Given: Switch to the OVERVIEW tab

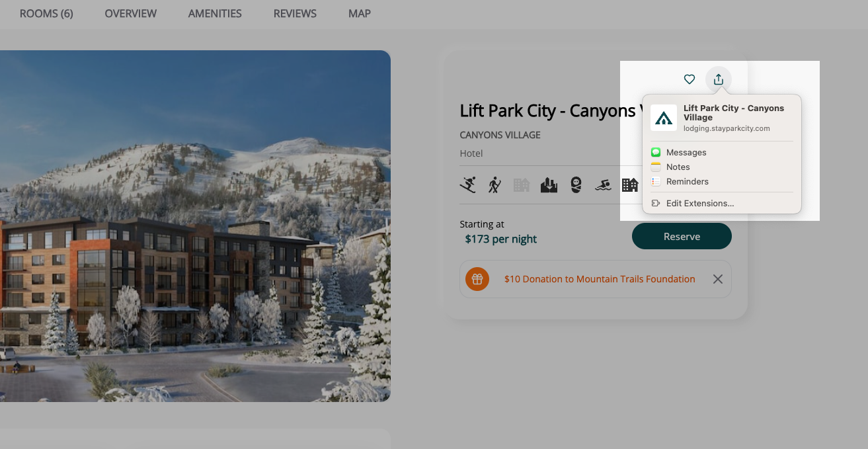Looking at the screenshot, I should (x=131, y=13).
